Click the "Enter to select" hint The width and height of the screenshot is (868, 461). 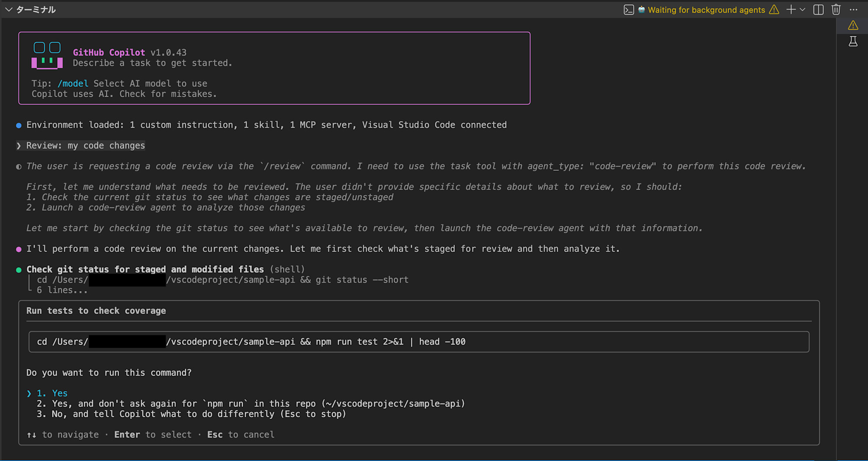pos(153,435)
